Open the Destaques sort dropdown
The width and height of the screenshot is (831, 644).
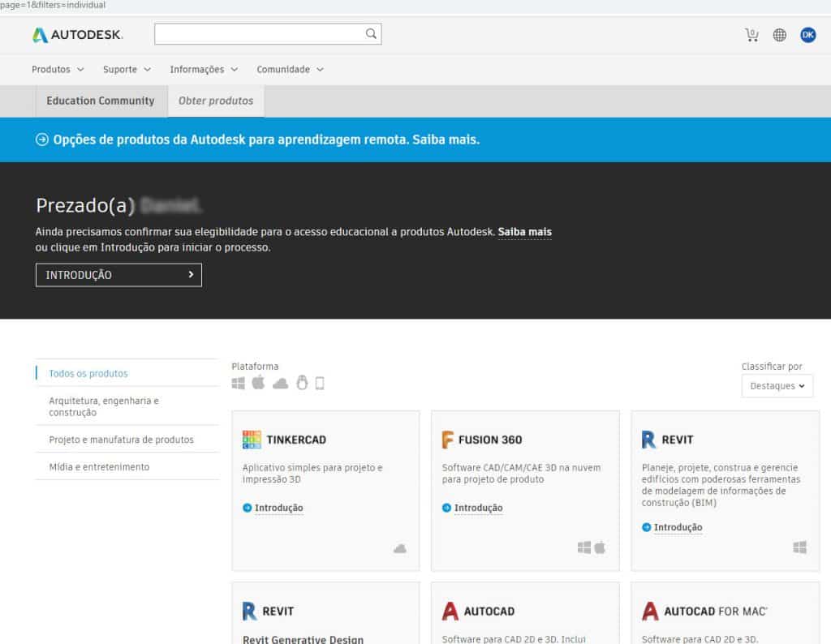(x=777, y=386)
